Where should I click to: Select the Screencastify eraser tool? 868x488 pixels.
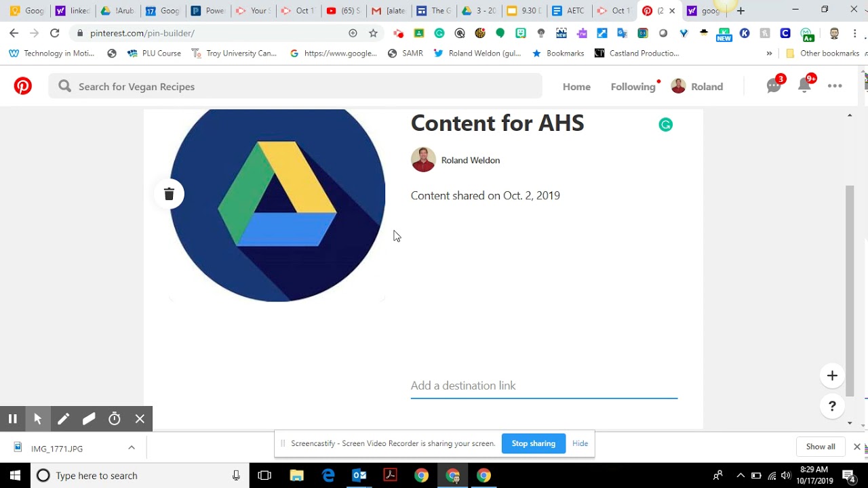[89, 419]
